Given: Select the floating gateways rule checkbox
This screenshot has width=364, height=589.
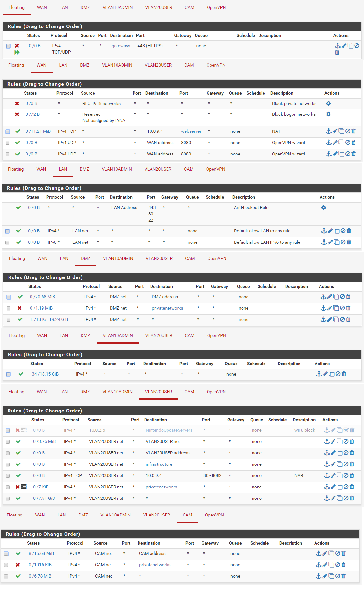Looking at the screenshot, I should (x=8, y=46).
